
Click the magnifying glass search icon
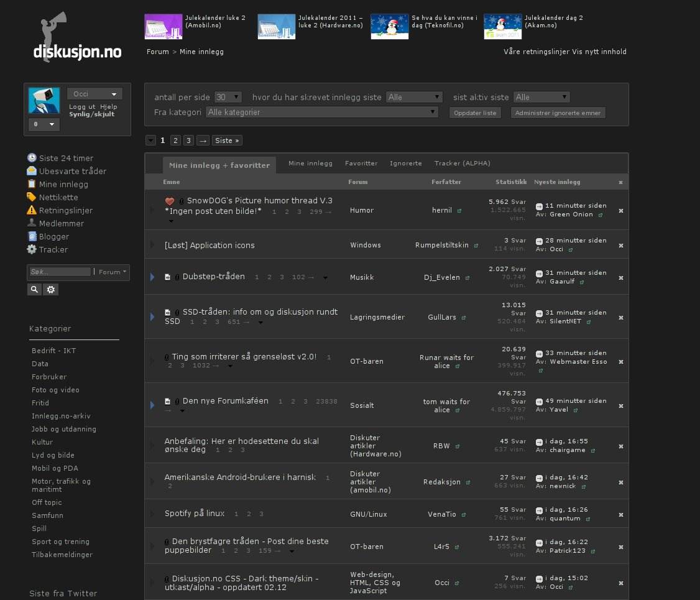pos(34,289)
